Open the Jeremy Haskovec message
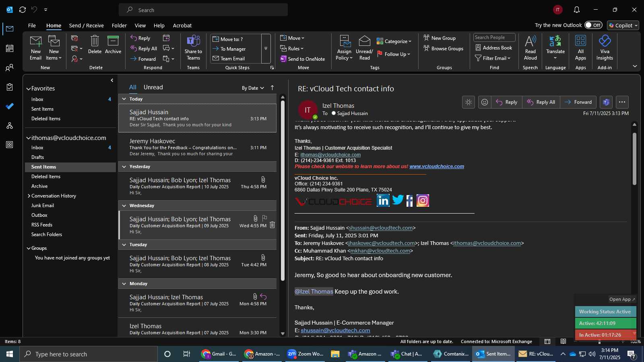644x362 pixels. [x=198, y=147]
